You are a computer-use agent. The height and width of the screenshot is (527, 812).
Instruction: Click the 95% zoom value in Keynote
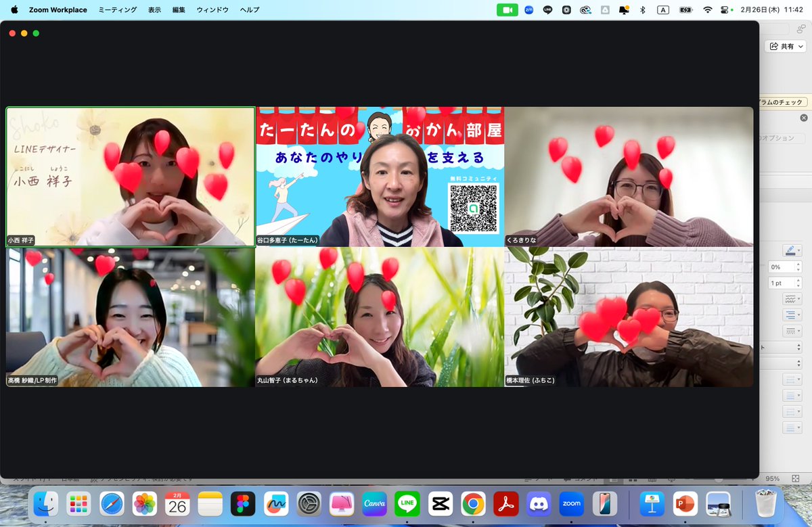click(x=773, y=478)
